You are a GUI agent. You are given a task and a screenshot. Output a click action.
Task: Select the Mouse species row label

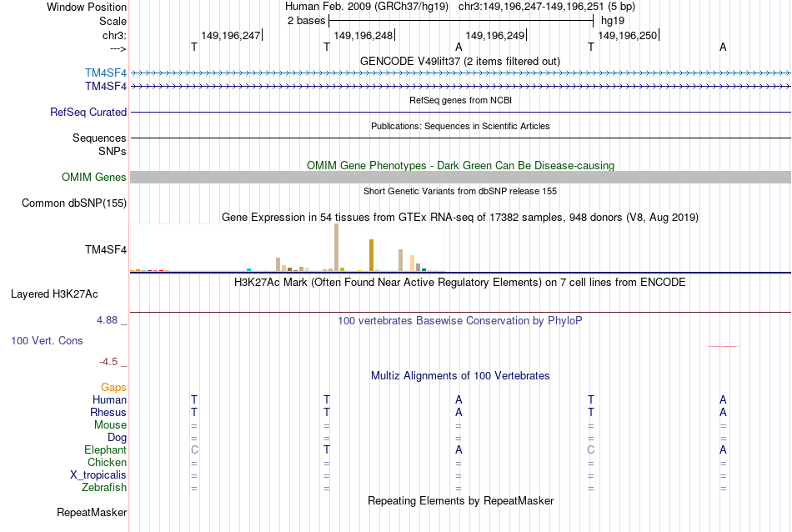pos(110,425)
